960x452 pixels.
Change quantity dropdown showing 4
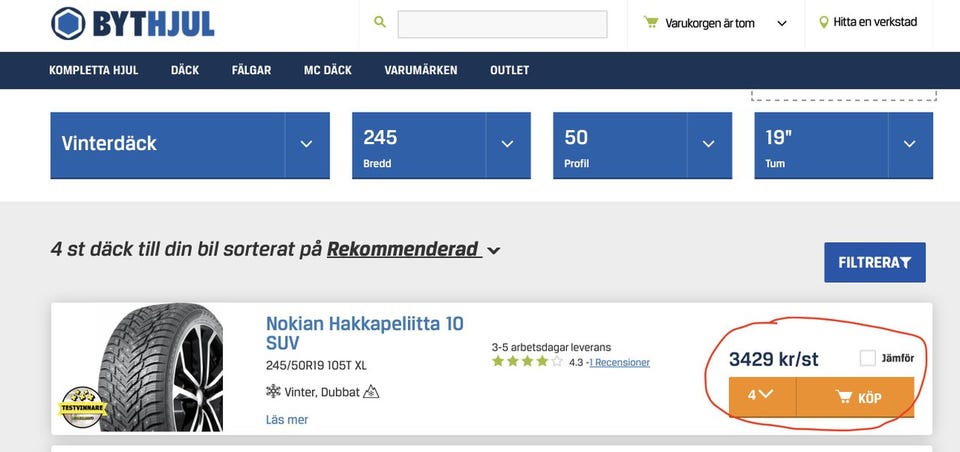point(762,396)
